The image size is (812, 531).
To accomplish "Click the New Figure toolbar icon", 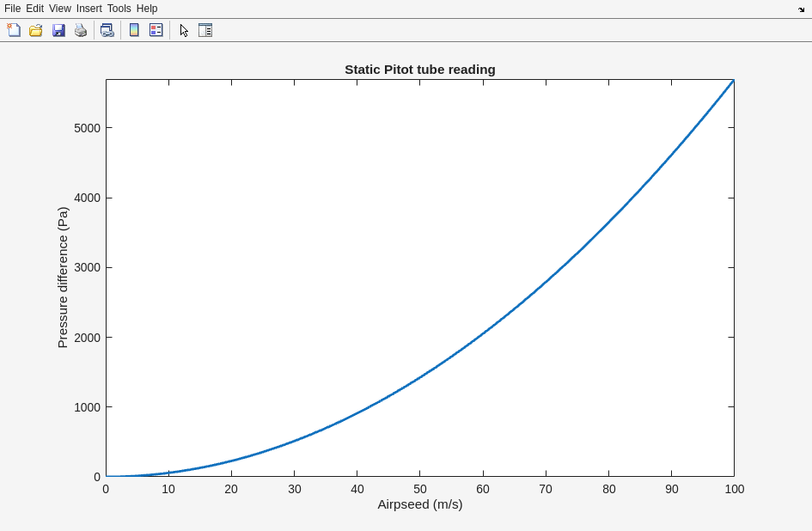I will point(14,30).
